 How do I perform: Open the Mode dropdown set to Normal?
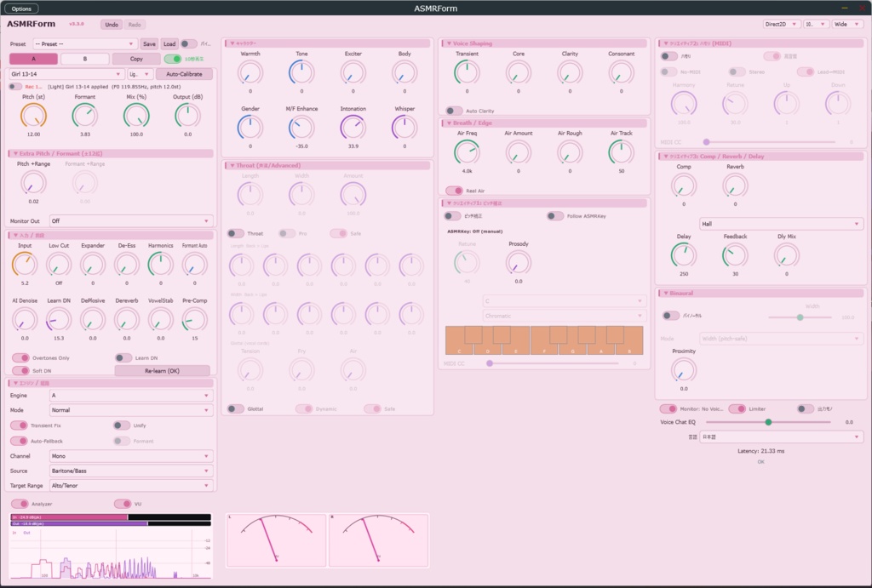[130, 410]
